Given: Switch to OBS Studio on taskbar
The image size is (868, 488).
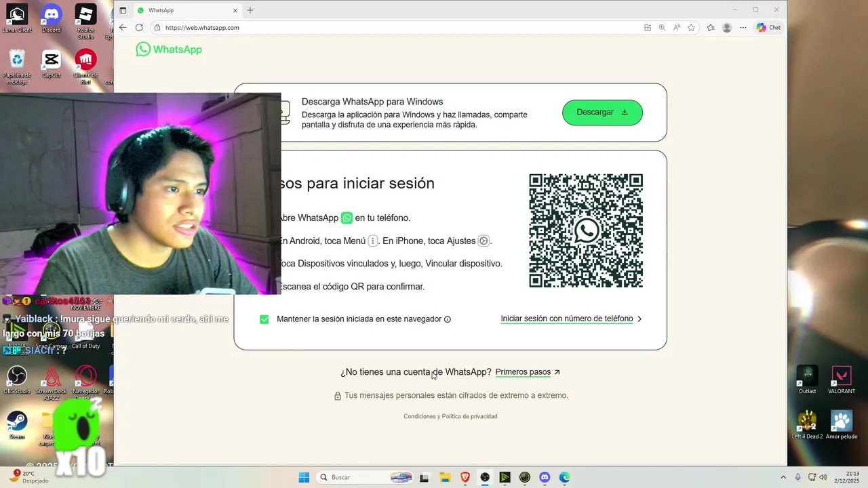Looking at the screenshot, I should [x=485, y=477].
